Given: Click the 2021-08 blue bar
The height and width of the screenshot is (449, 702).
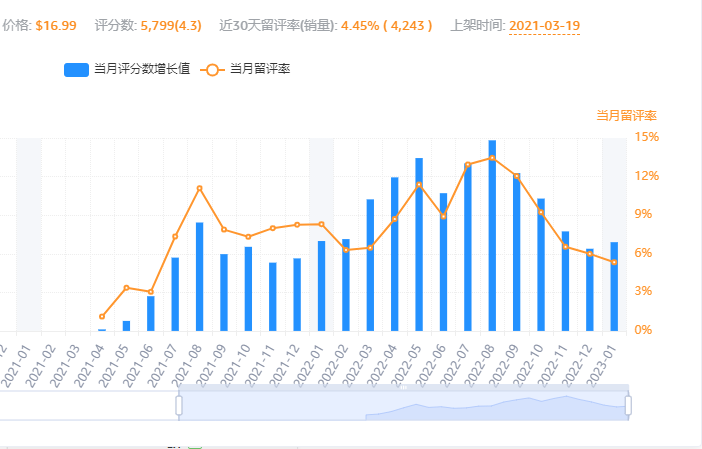Looking at the screenshot, I should coord(200,277).
